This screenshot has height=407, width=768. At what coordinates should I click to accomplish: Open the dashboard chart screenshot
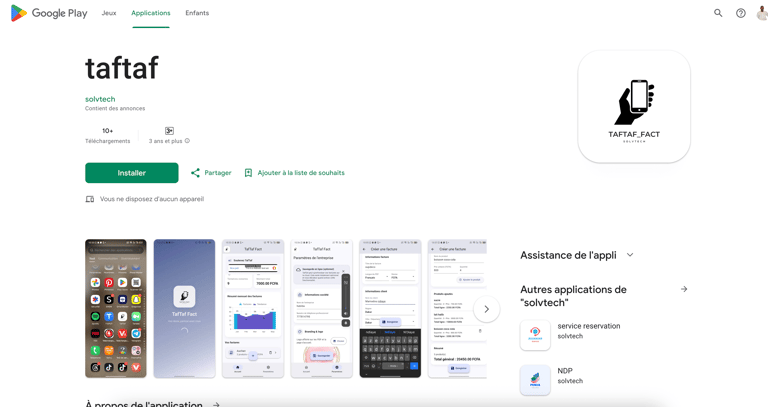253,309
